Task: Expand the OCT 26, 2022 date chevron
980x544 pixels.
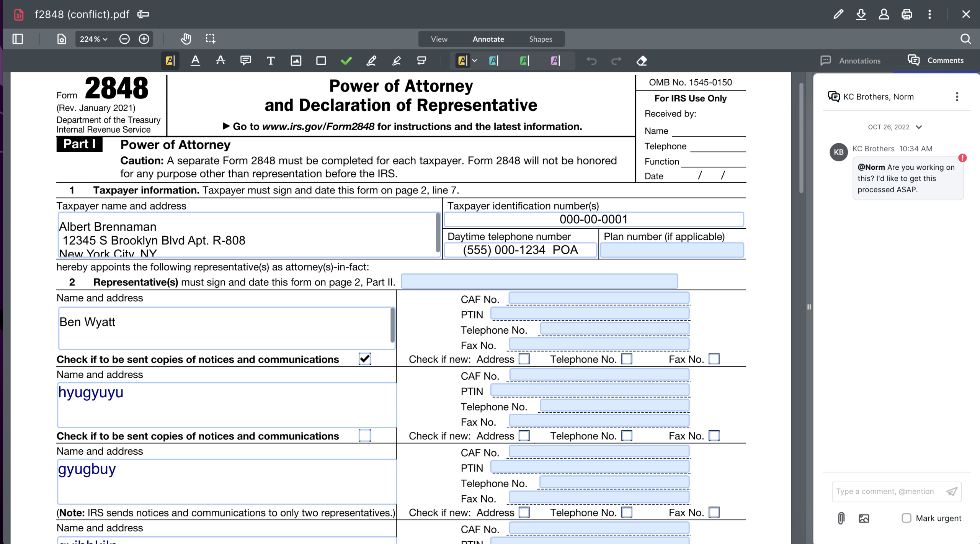Action: [x=919, y=127]
